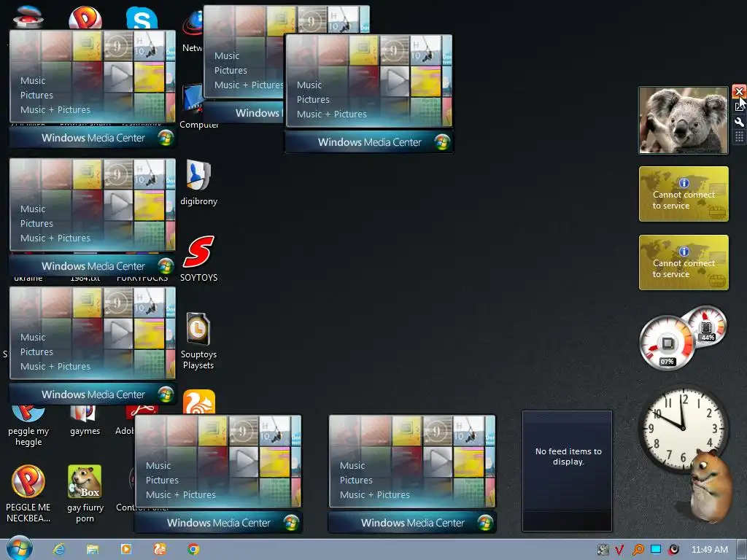The height and width of the screenshot is (560, 747).
Task: Click Windows logo on gadget beside feed gadget
Action: point(484,522)
